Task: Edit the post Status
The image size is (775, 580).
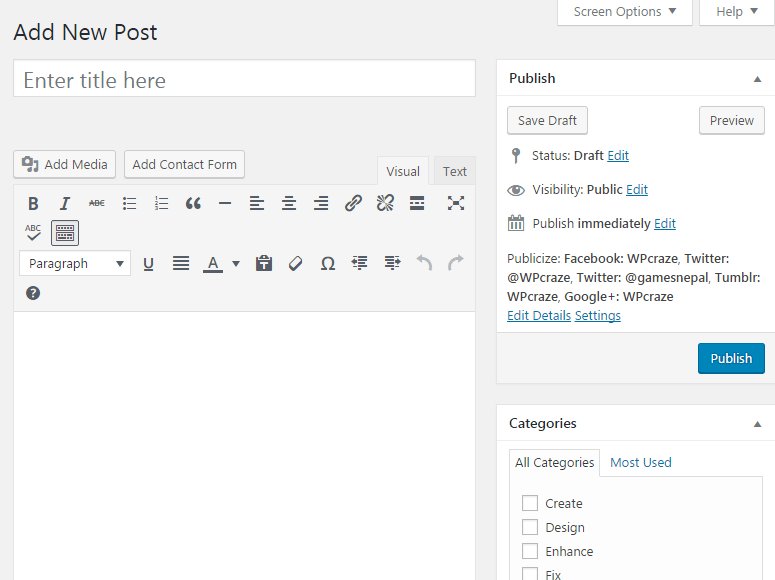Action: click(618, 156)
